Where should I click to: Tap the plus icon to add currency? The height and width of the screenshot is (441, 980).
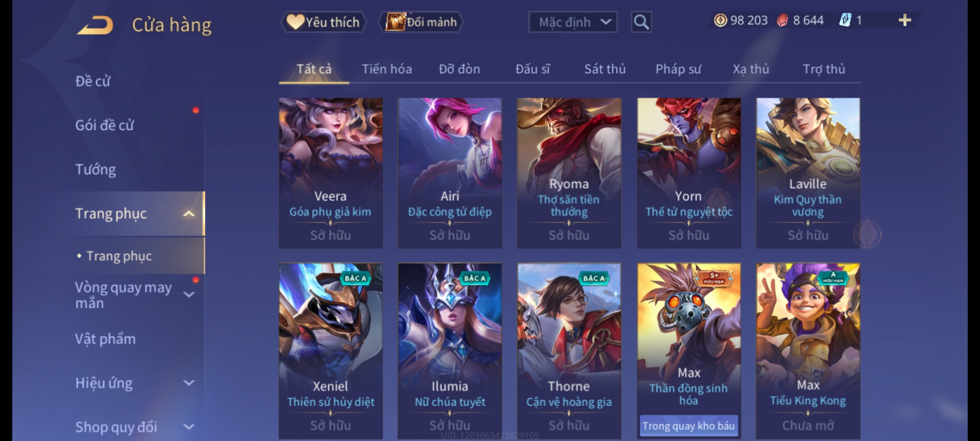905,20
